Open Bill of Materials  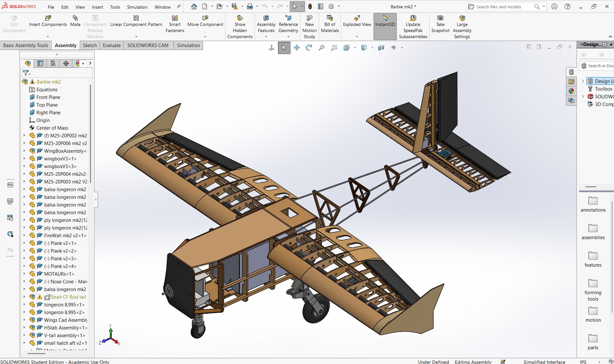[330, 24]
